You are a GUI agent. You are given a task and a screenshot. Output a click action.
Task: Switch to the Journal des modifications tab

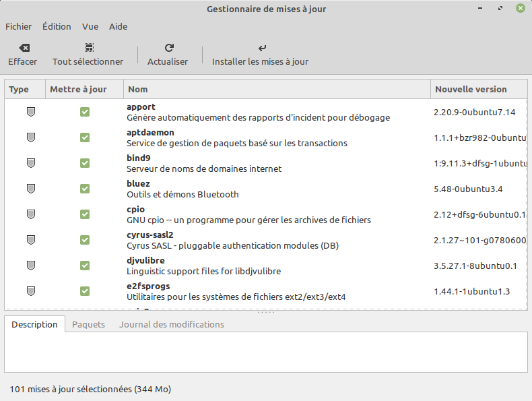point(172,324)
